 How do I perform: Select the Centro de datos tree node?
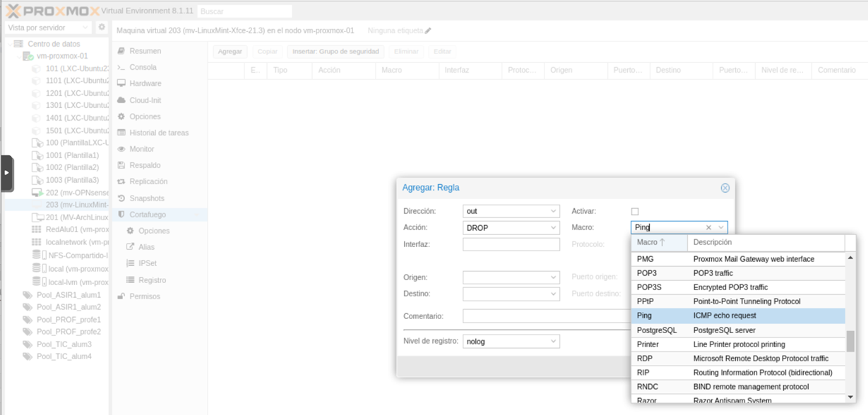point(54,44)
